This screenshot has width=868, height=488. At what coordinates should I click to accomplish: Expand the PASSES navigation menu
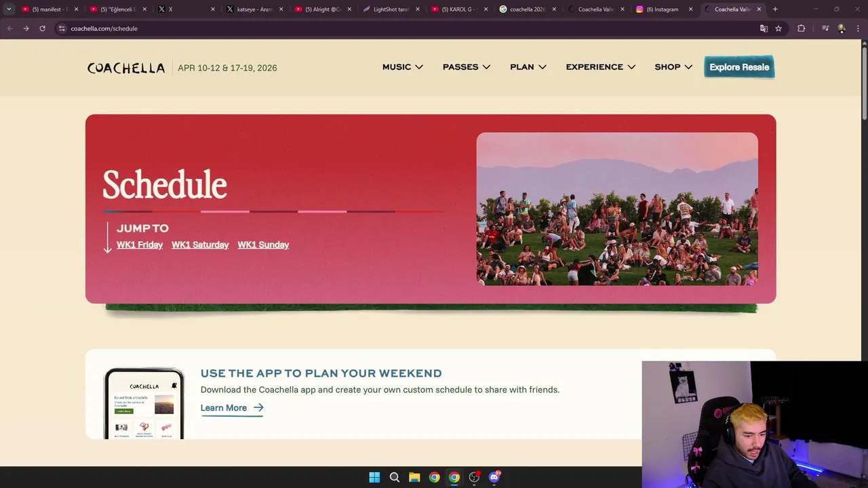(467, 67)
